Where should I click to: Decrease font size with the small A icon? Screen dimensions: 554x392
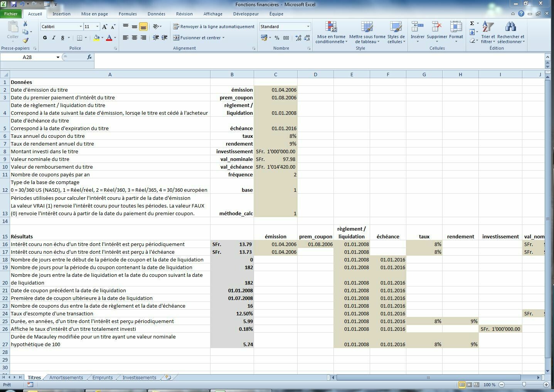click(113, 27)
